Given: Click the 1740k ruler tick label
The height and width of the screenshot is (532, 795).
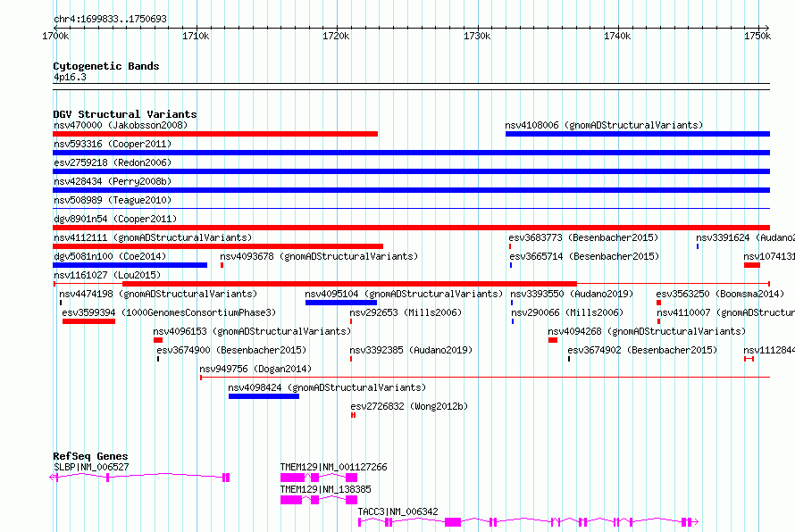Looking at the screenshot, I should [x=617, y=36].
